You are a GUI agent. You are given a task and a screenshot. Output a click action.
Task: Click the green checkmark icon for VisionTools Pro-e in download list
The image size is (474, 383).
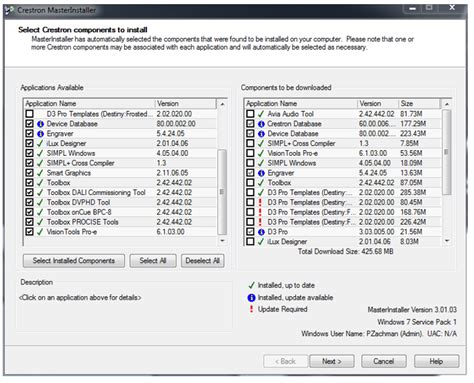pyautogui.click(x=261, y=153)
